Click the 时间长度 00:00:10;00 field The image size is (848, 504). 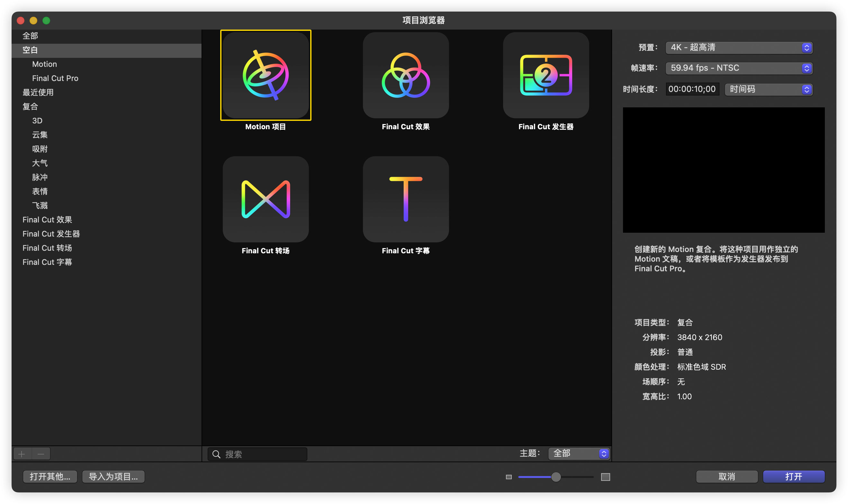point(692,89)
